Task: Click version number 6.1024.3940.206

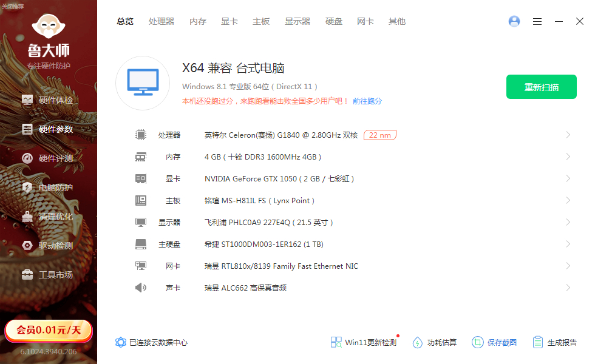Action: pos(49,351)
